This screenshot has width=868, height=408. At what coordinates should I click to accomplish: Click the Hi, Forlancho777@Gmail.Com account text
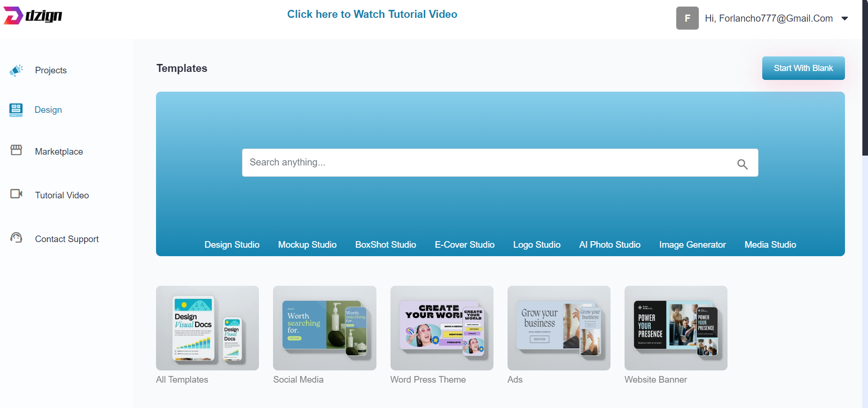[x=769, y=18]
